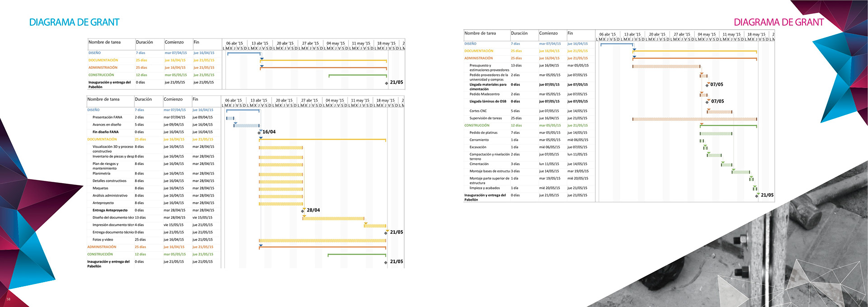Select the Pedido de platinas task
868x307 pixels.
click(x=483, y=132)
